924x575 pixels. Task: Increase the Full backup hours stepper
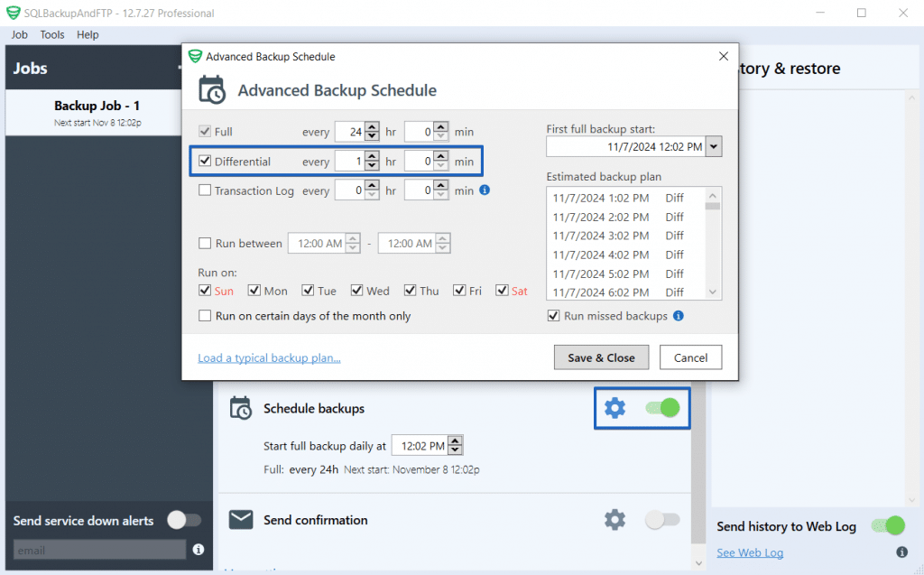[372, 127]
